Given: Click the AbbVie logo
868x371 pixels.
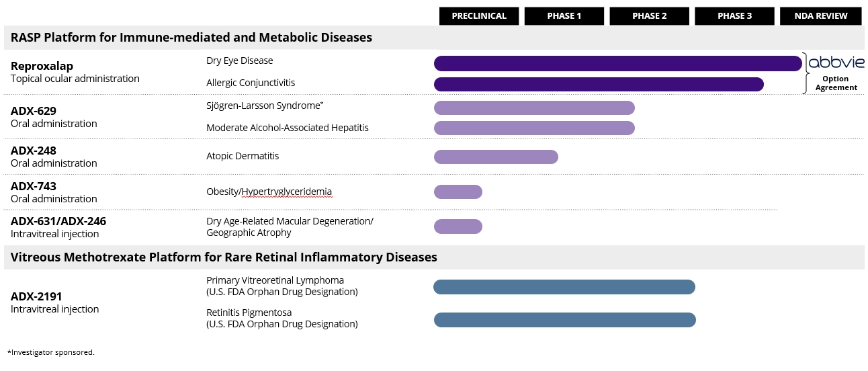Looking at the screenshot, I should coord(836,63).
